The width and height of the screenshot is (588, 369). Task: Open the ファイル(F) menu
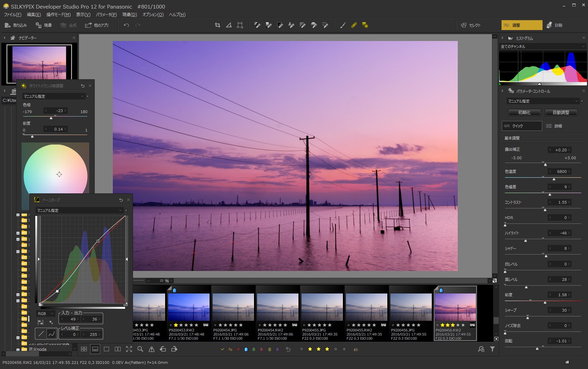12,15
